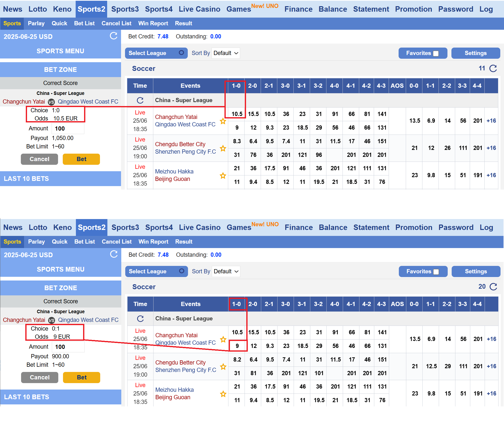This screenshot has width=504, height=422.
Task: Open LAST 10 BETS in top sidebar
Action: (61, 179)
